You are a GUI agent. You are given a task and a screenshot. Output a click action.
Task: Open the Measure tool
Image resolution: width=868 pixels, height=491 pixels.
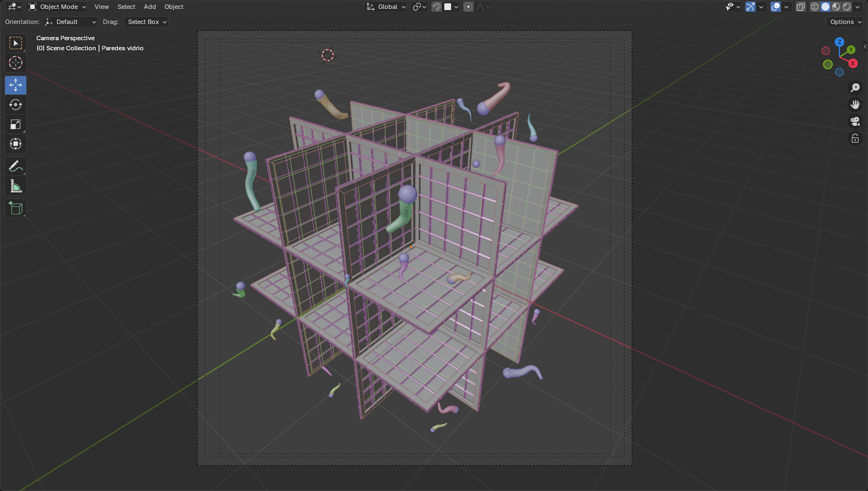tap(15, 186)
